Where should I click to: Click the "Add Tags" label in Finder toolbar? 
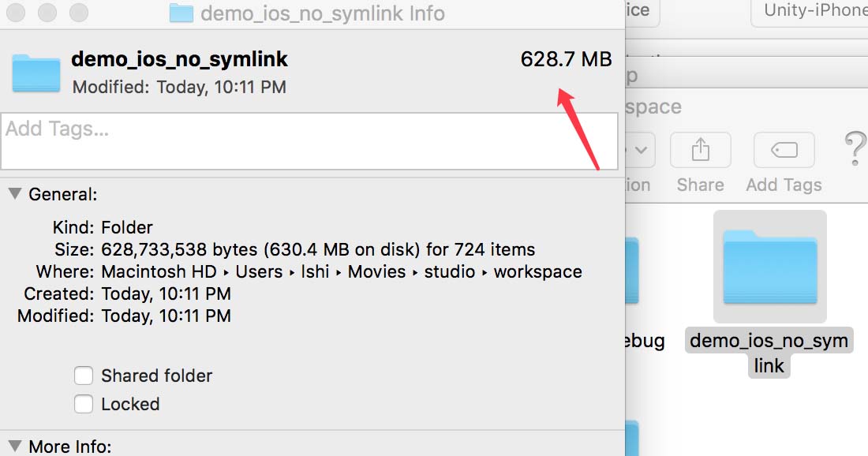tap(784, 185)
